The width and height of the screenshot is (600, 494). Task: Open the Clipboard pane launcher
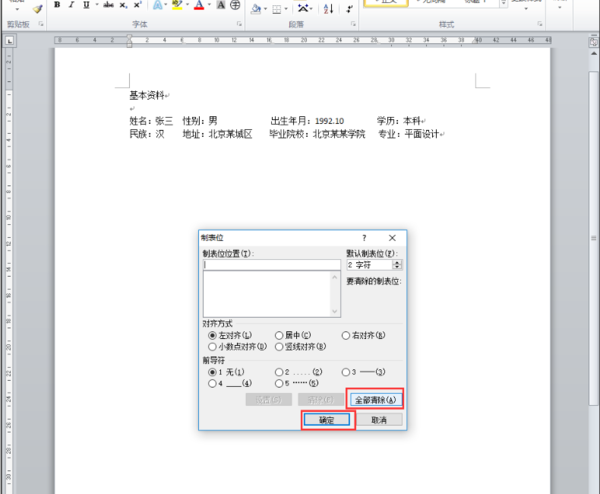[41, 24]
